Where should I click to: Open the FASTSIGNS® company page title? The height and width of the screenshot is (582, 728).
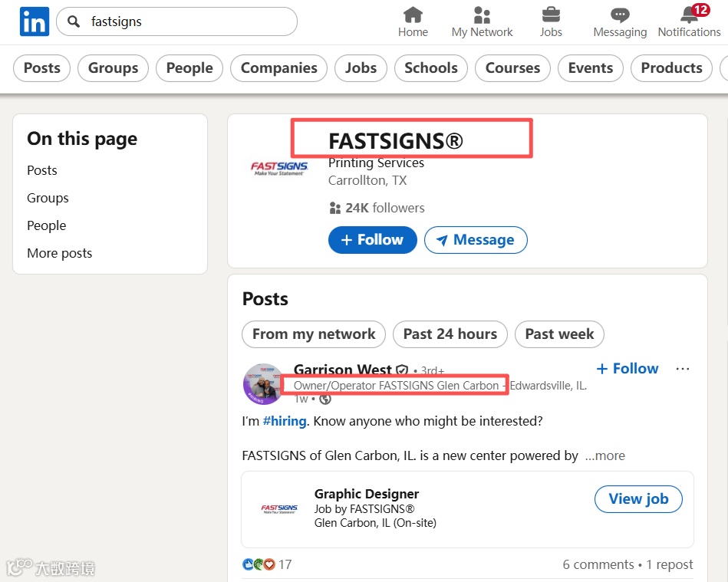[x=396, y=141]
